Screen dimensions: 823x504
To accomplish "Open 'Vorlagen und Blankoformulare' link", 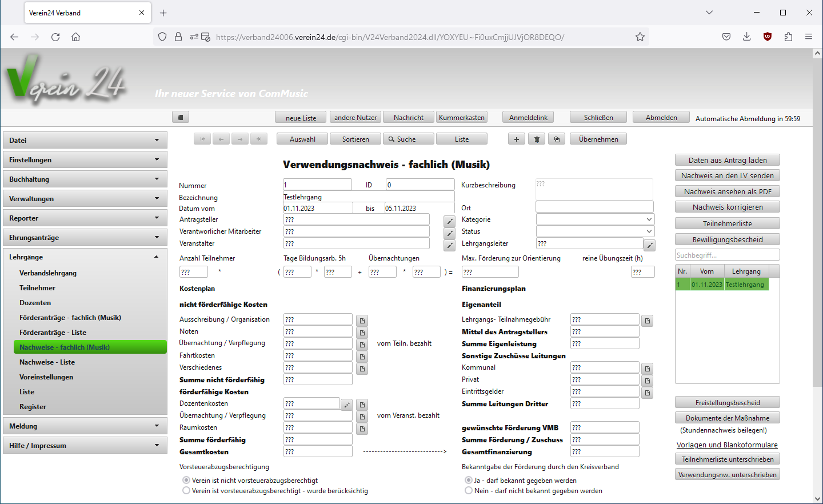I will click(727, 445).
